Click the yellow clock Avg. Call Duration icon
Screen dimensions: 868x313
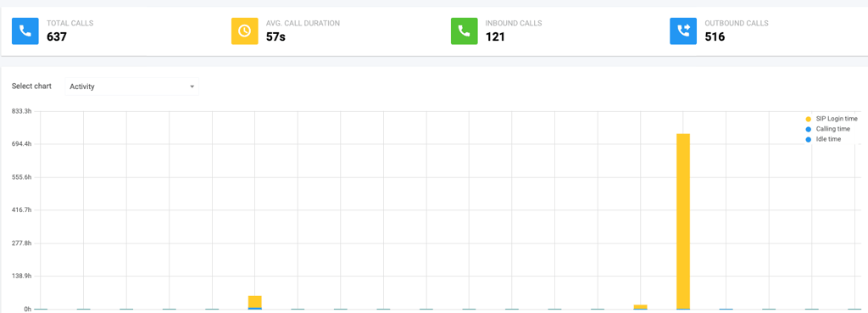(x=245, y=31)
